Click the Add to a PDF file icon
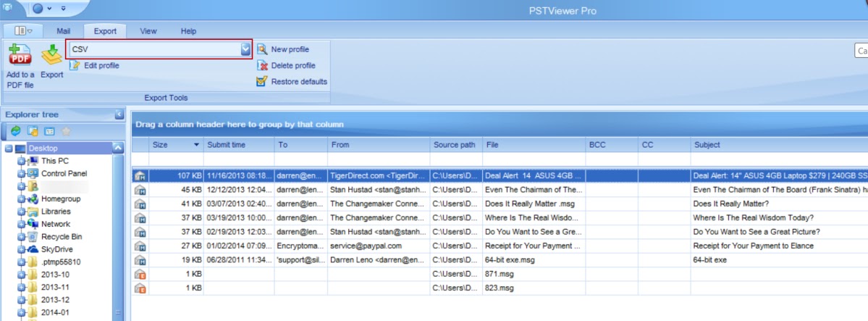This screenshot has height=321, width=868. tap(20, 56)
